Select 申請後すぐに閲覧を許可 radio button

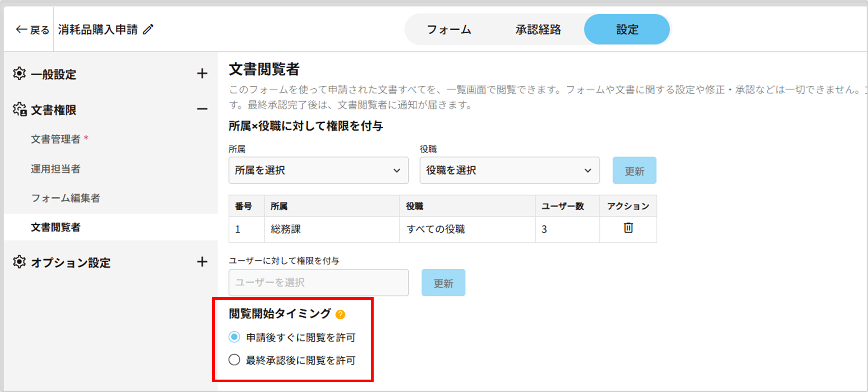click(x=234, y=337)
